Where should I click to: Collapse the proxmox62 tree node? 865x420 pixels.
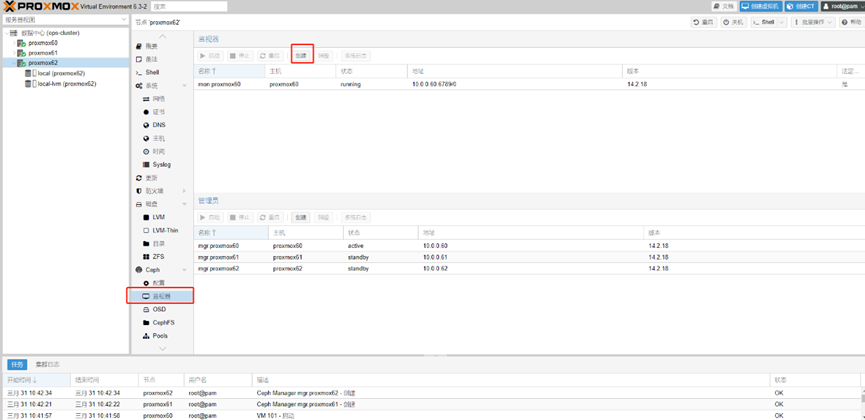click(14, 63)
